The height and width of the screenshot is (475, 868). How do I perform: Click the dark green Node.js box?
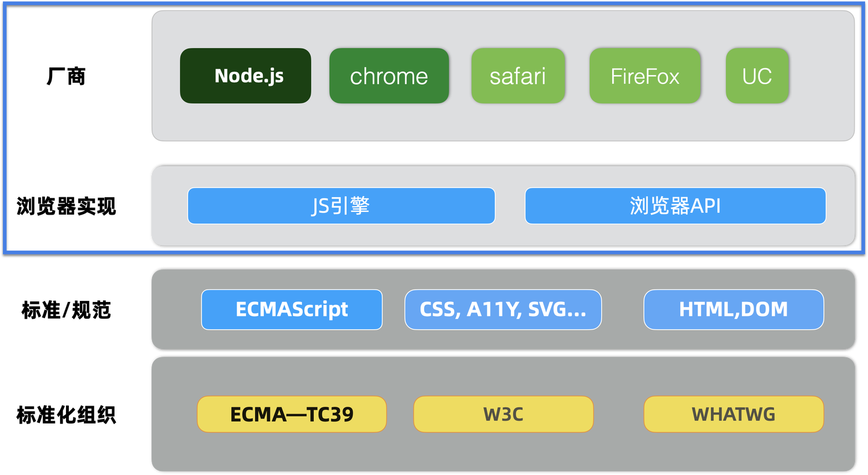point(245,76)
